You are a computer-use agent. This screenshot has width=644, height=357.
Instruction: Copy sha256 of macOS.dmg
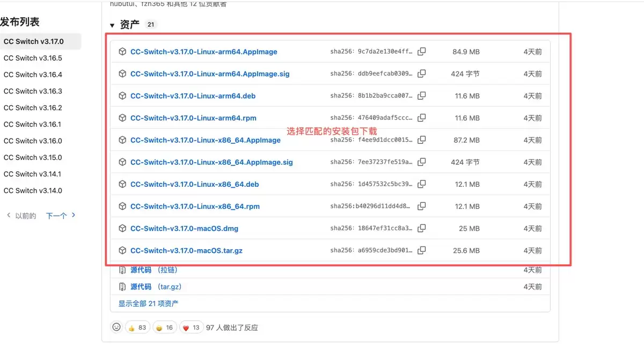point(422,228)
